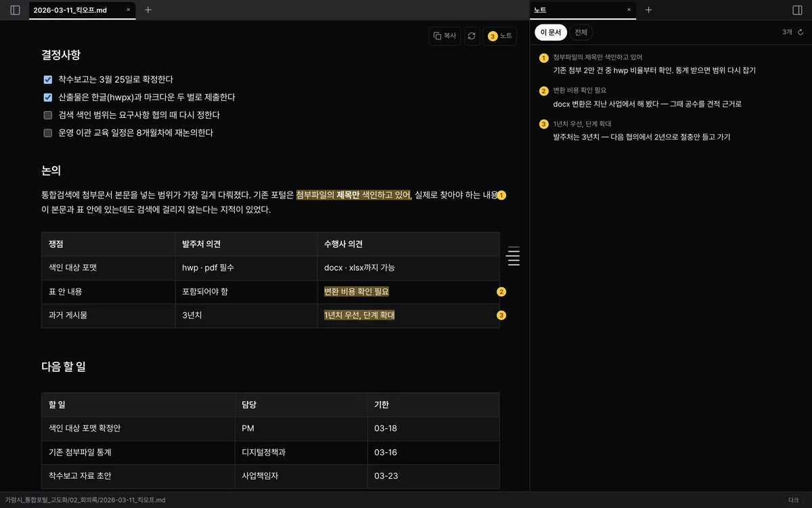This screenshot has width=812, height=508.
Task: Click cell hwp · pdf 필수
Action: [x=246, y=268]
